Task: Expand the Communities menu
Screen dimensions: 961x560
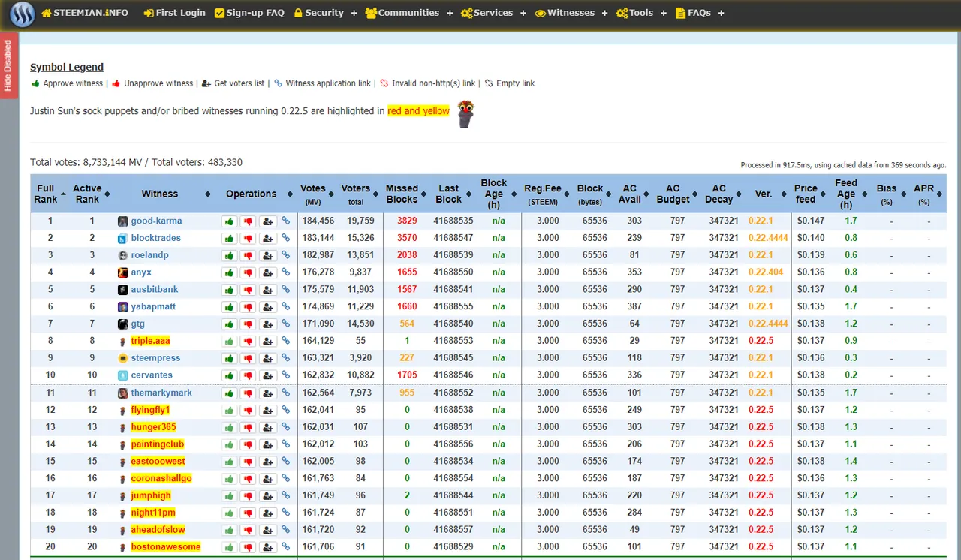Action: (x=409, y=13)
